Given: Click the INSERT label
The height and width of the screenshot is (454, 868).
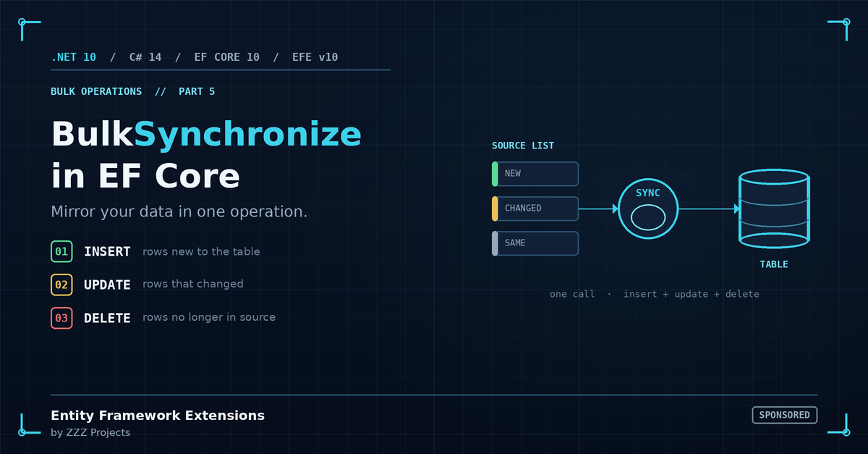Looking at the screenshot, I should [x=107, y=252].
